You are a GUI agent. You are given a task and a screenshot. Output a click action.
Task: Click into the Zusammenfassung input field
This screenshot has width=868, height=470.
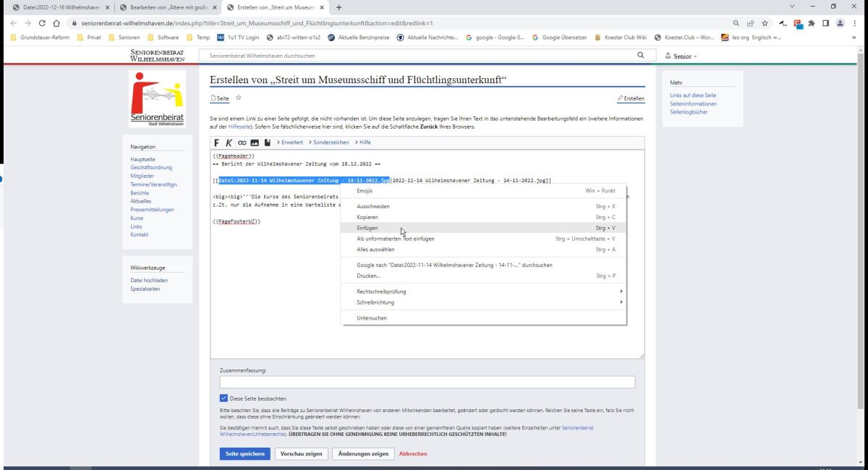(427, 382)
